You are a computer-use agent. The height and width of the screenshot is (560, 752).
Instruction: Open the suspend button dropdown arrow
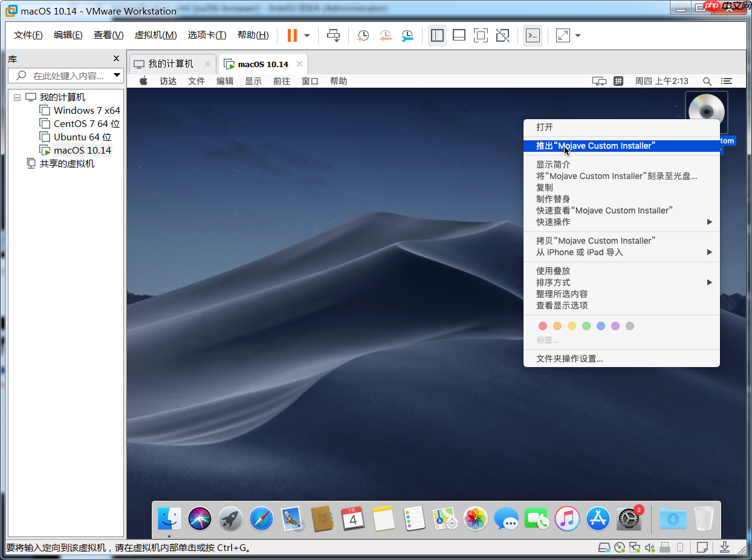[306, 35]
